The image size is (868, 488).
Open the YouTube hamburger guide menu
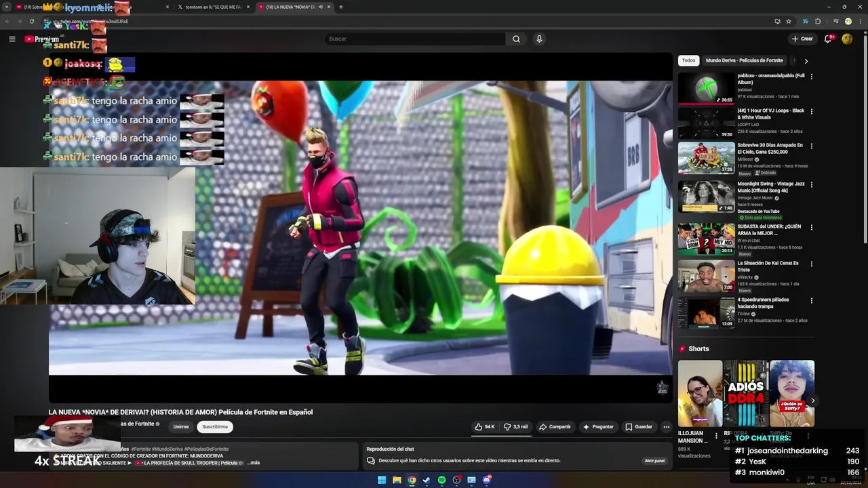click(12, 39)
